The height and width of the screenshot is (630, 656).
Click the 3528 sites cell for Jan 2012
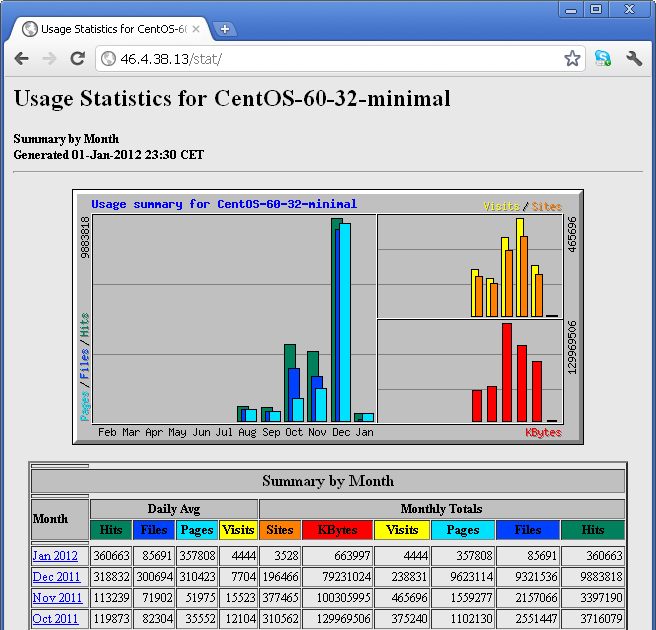[x=280, y=556]
